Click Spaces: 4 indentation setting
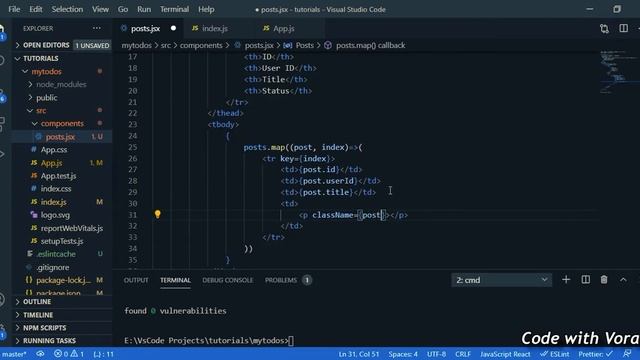This screenshot has width=640, height=360. click(403, 354)
